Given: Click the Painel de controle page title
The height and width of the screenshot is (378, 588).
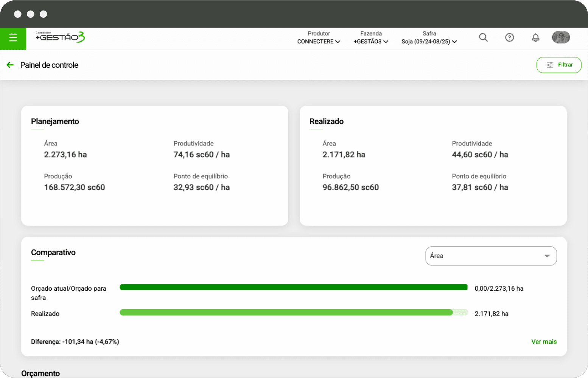Looking at the screenshot, I should [49, 65].
